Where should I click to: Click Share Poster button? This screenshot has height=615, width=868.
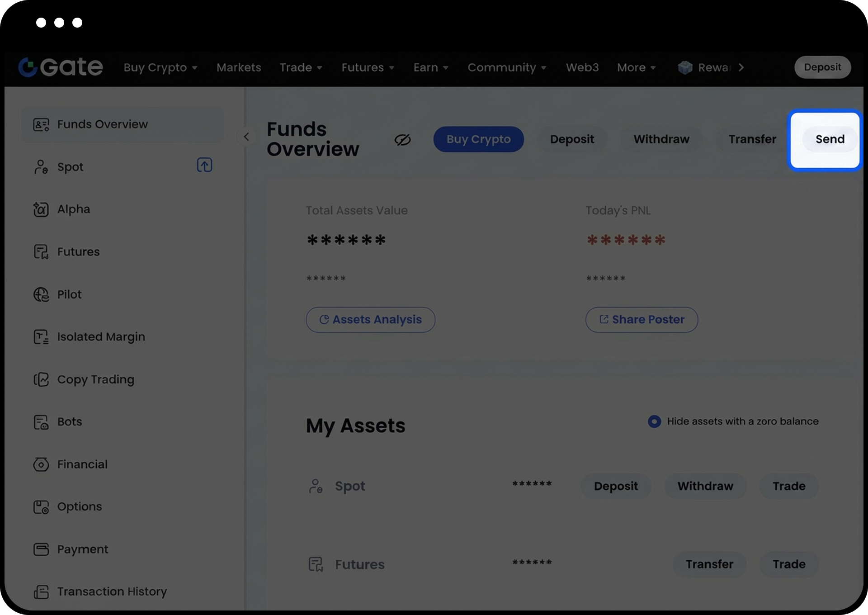tap(642, 320)
